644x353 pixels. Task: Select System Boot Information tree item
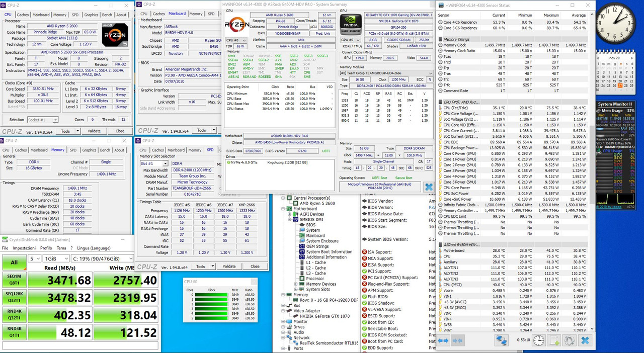pyautogui.click(x=329, y=251)
